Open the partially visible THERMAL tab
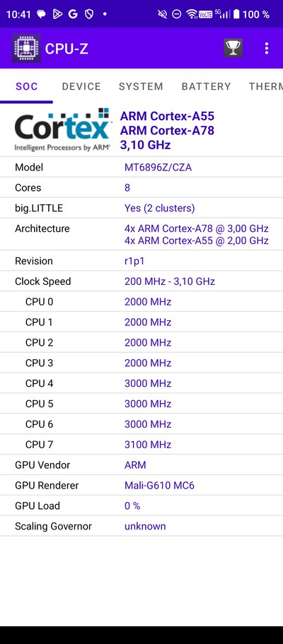283x644 pixels. [x=266, y=86]
